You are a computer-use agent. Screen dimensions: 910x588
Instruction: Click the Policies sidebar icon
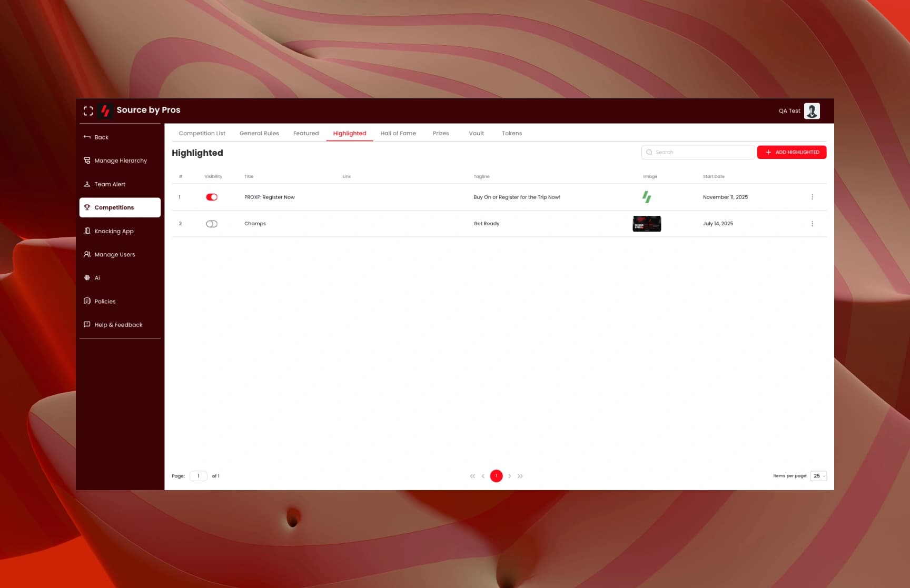[x=87, y=301]
